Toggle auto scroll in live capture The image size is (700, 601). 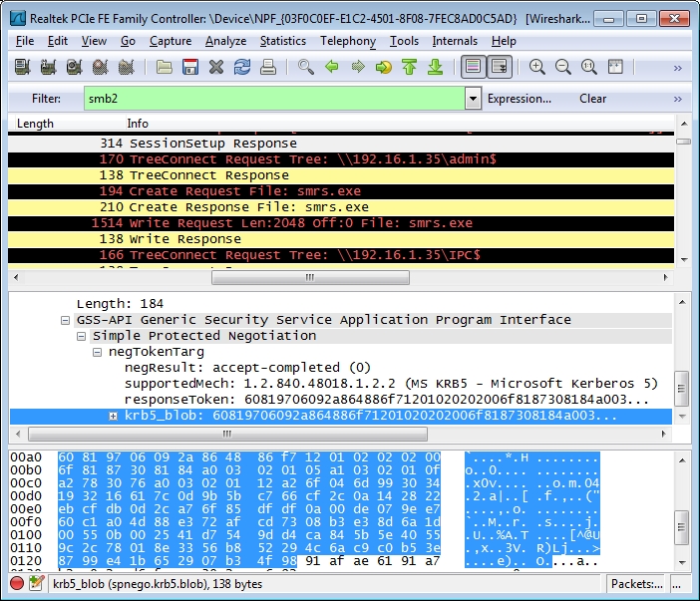coord(500,67)
